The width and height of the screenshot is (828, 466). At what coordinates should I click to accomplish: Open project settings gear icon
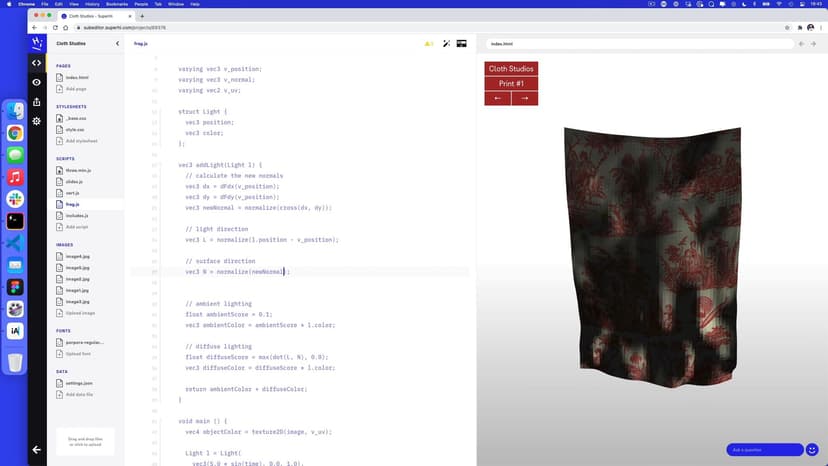pyautogui.click(x=37, y=121)
